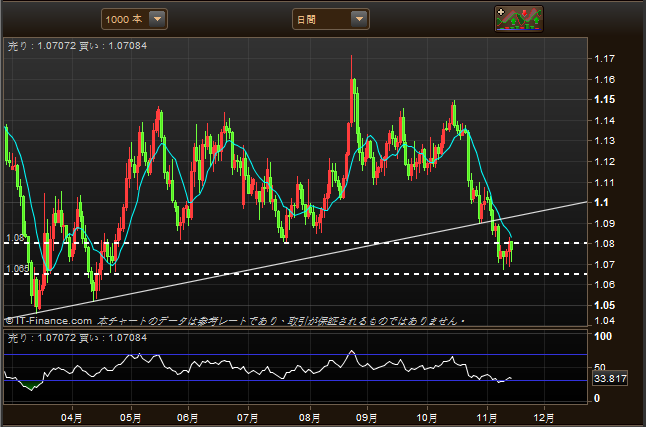This screenshot has height=427, width=646.
Task: Click the RSI value label 33.817
Action: (x=610, y=378)
